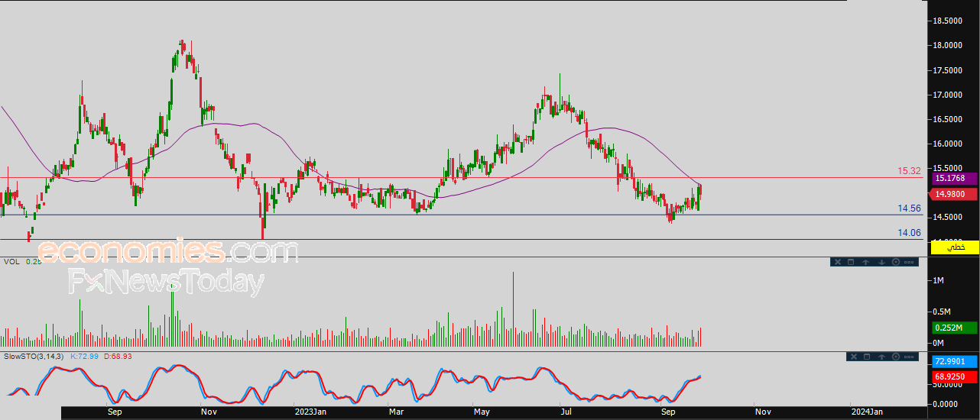Move the SlowSTO panel up
Image resolution: width=980 pixels, height=420 pixels.
(881, 357)
